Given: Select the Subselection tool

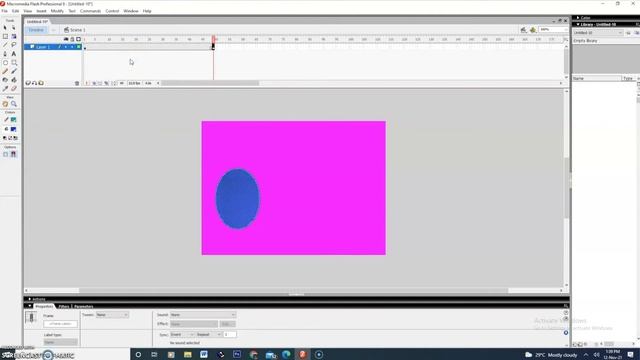Looking at the screenshot, I should point(14,28).
